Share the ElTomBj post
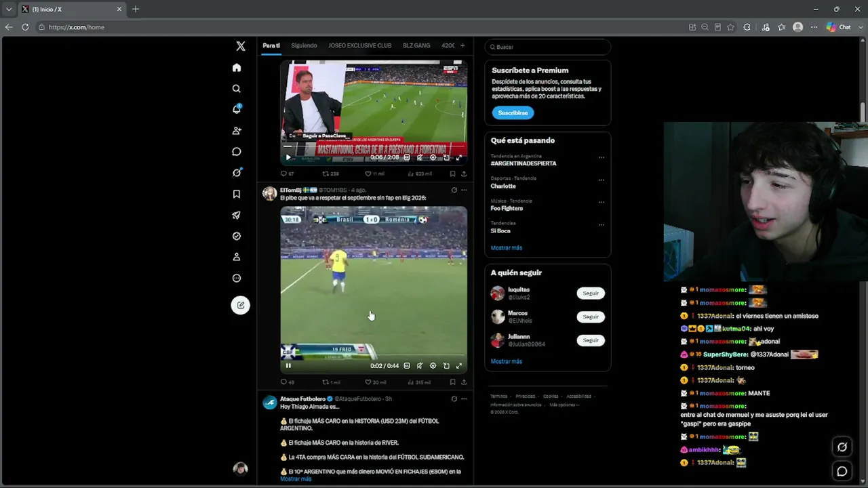 point(464,382)
